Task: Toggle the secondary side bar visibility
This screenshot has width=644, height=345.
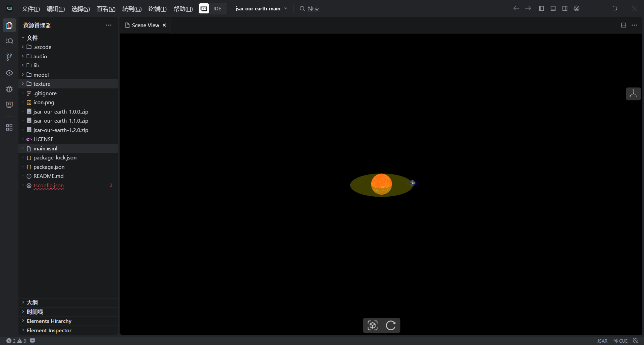Action: (565, 8)
